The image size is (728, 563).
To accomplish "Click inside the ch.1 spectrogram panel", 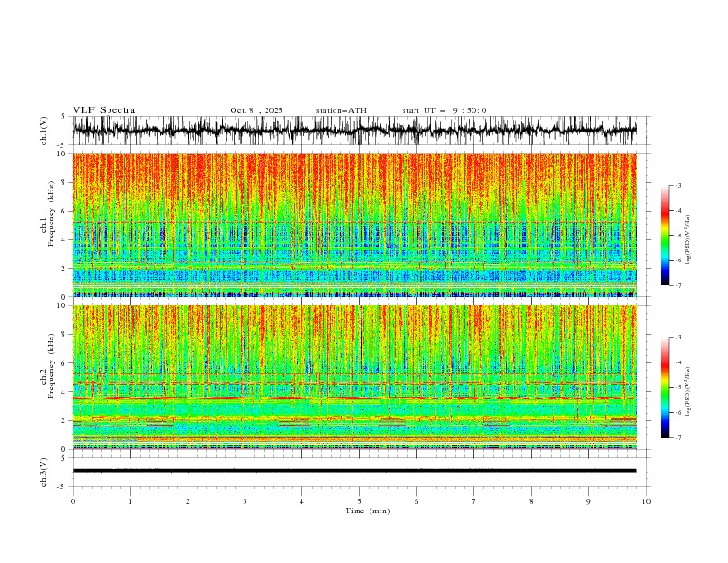I will [x=354, y=224].
